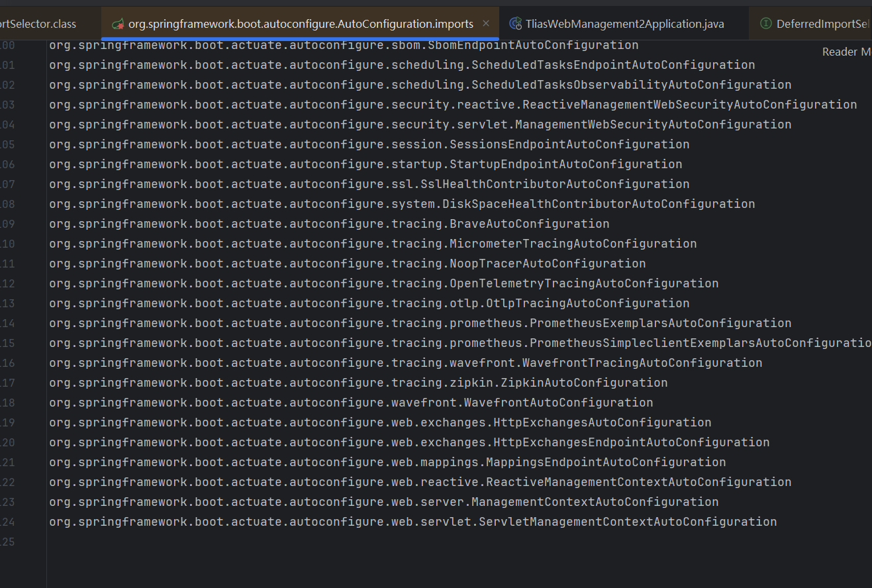Click the empty editor area below last line

pyautogui.click(x=397, y=563)
